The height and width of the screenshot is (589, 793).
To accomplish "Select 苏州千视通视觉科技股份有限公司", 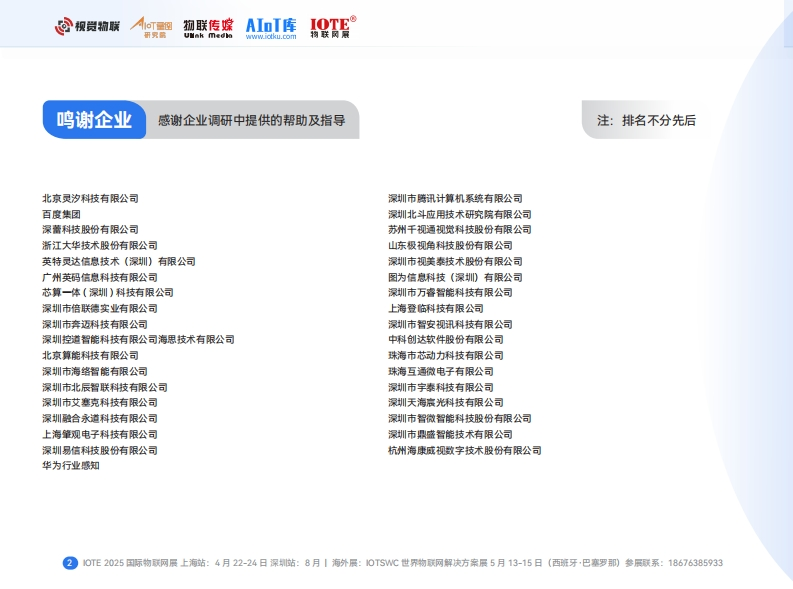I will [460, 230].
